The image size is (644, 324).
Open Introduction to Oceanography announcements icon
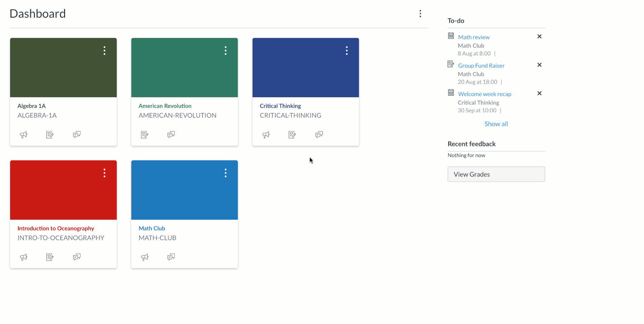click(24, 257)
